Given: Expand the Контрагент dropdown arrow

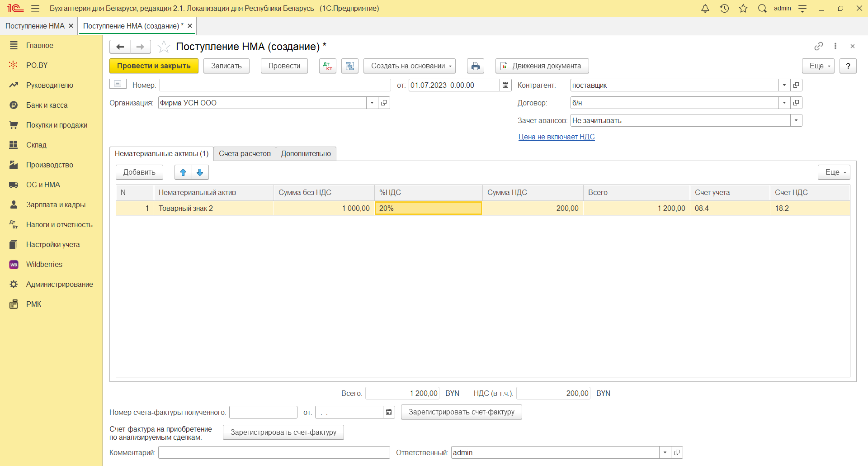Looking at the screenshot, I should pos(784,85).
